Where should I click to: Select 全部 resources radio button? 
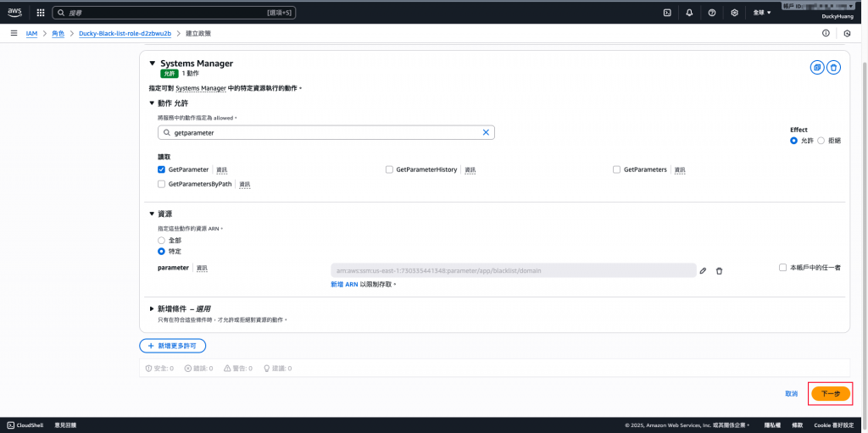click(x=162, y=241)
